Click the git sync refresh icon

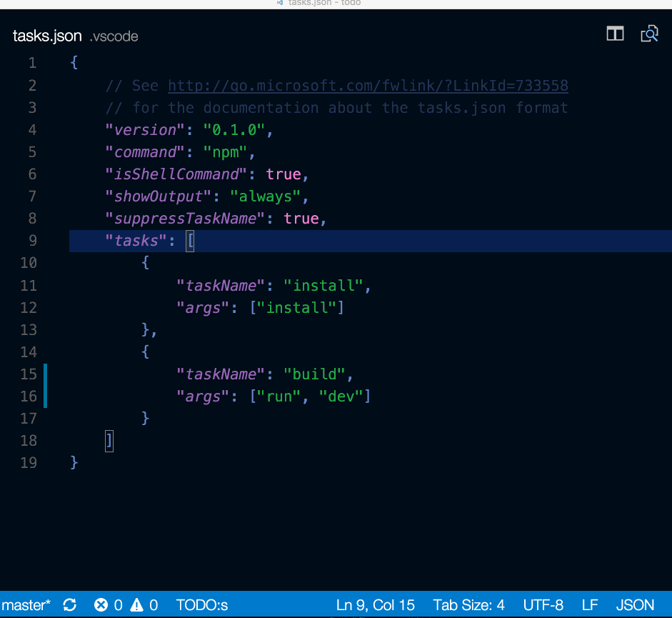(x=69, y=605)
